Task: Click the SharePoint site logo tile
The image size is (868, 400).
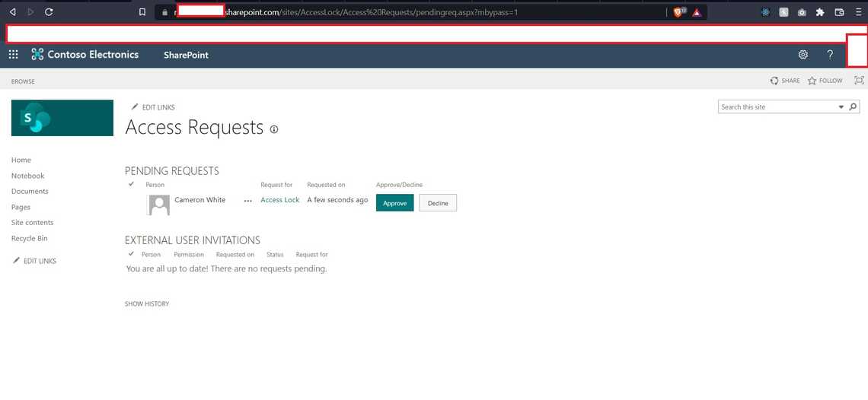Action: pos(62,118)
